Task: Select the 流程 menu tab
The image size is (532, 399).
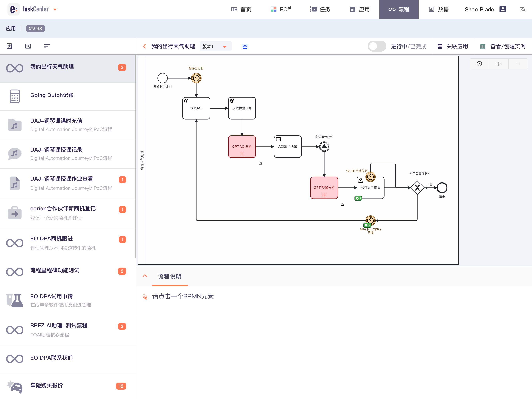Action: pos(399,9)
